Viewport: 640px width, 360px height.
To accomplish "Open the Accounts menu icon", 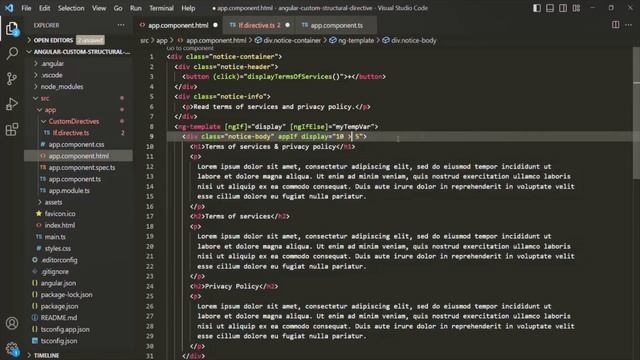I will click(12, 323).
